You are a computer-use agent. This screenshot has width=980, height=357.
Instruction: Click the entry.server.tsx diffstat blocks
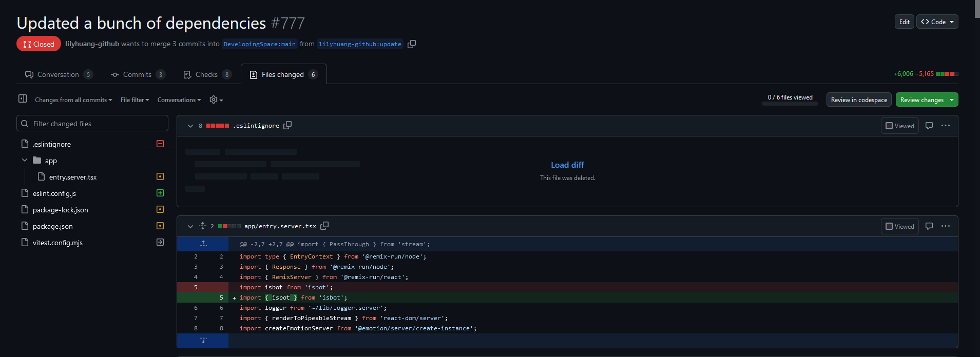229,226
